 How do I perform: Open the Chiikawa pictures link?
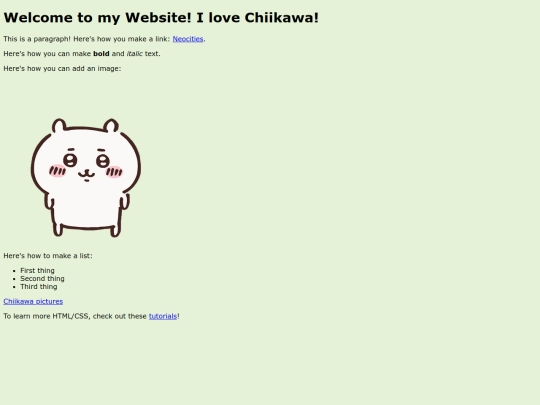point(33,301)
